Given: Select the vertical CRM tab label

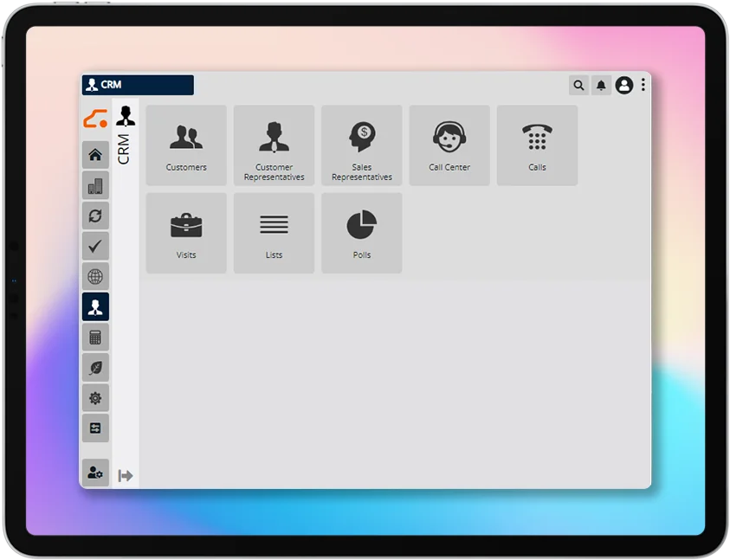Looking at the screenshot, I should pos(125,134).
